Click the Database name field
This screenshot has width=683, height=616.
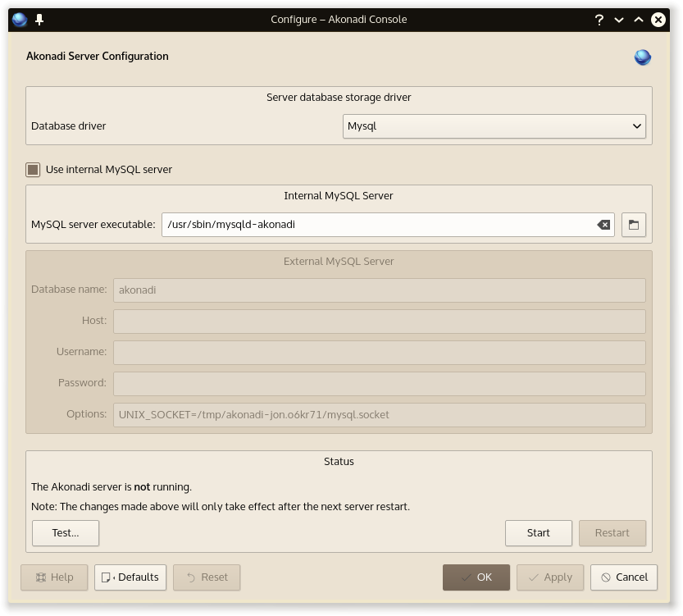tap(379, 290)
